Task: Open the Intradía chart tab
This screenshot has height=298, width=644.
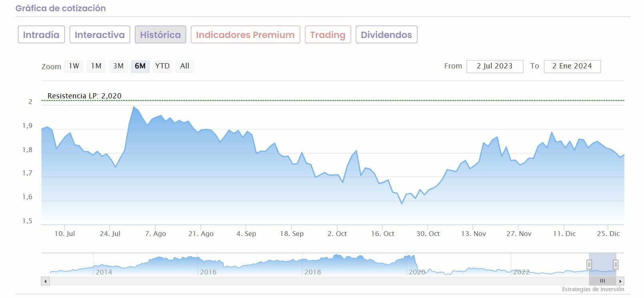Action: coord(41,35)
